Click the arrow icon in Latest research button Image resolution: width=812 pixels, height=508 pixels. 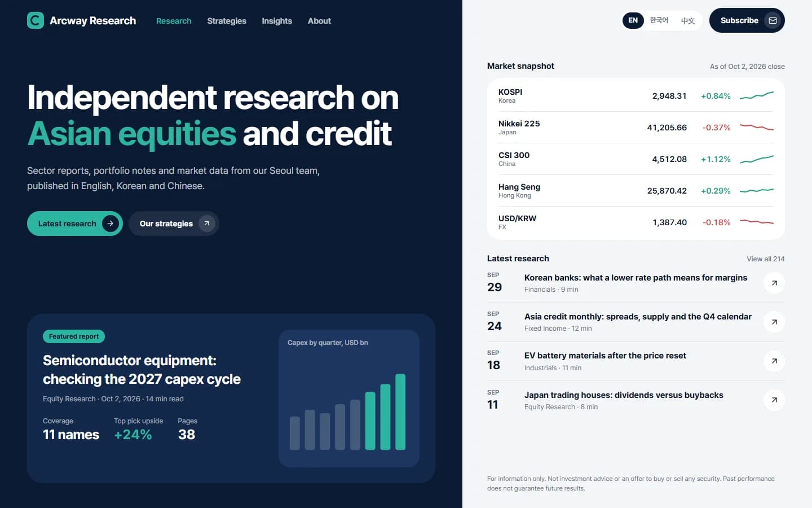point(111,224)
